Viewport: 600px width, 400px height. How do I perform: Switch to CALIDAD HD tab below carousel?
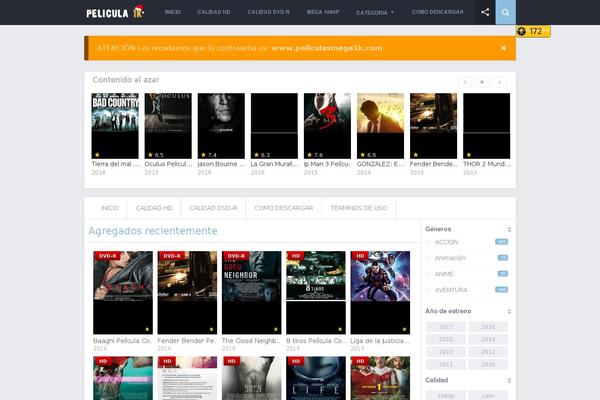click(x=154, y=208)
